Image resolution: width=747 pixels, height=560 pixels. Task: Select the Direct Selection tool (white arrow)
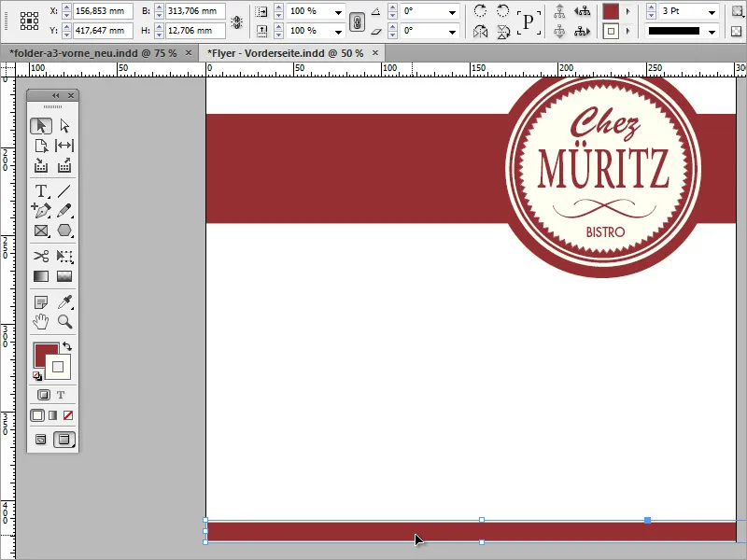[x=64, y=126]
